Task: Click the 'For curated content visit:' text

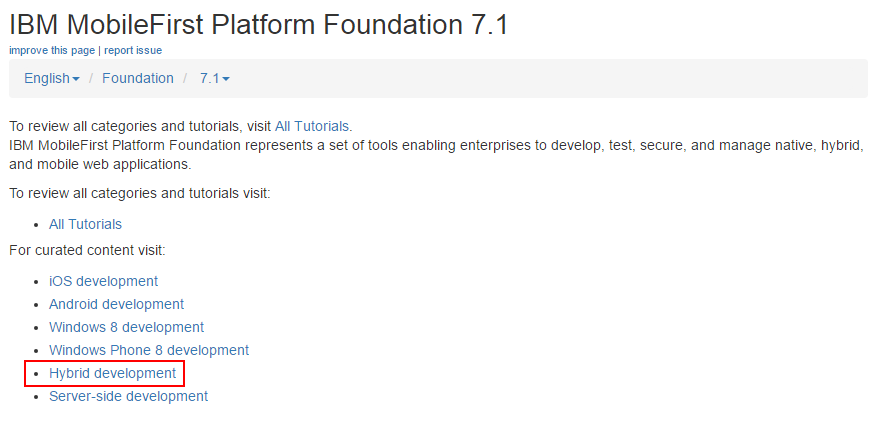Action: click(x=87, y=250)
